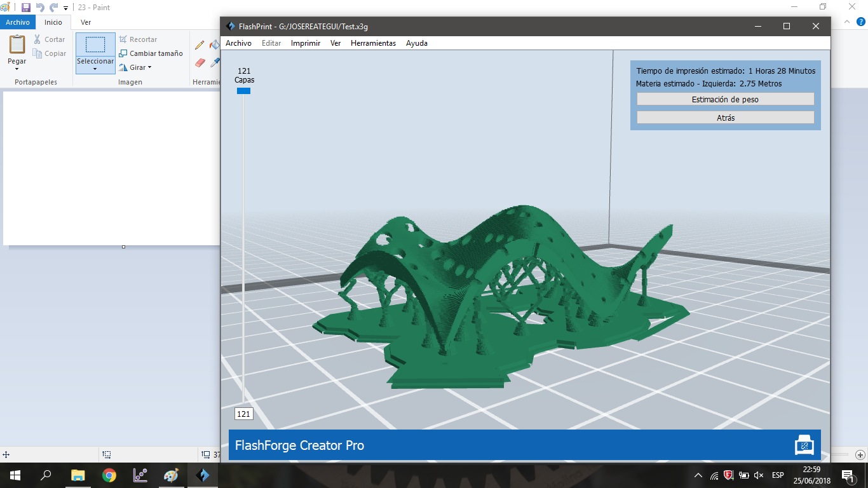This screenshot has width=868, height=488.
Task: Click the Paint zoom-in plus button
Action: click(860, 454)
